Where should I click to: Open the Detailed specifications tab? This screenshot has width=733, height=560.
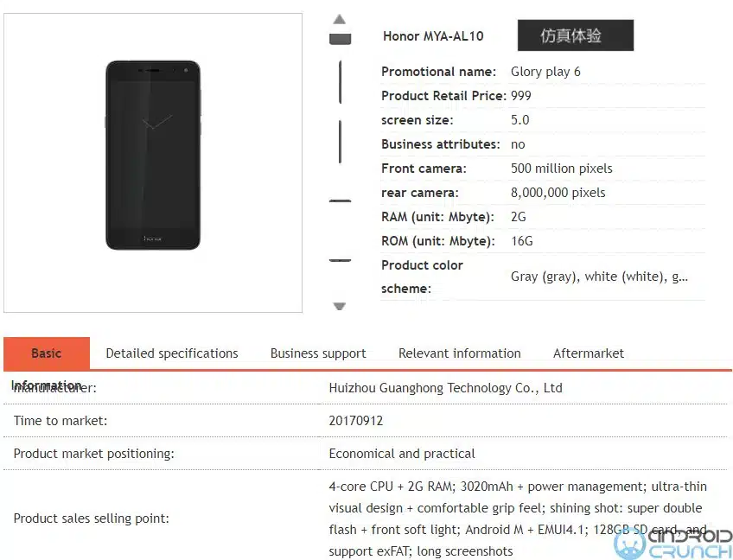(x=172, y=353)
